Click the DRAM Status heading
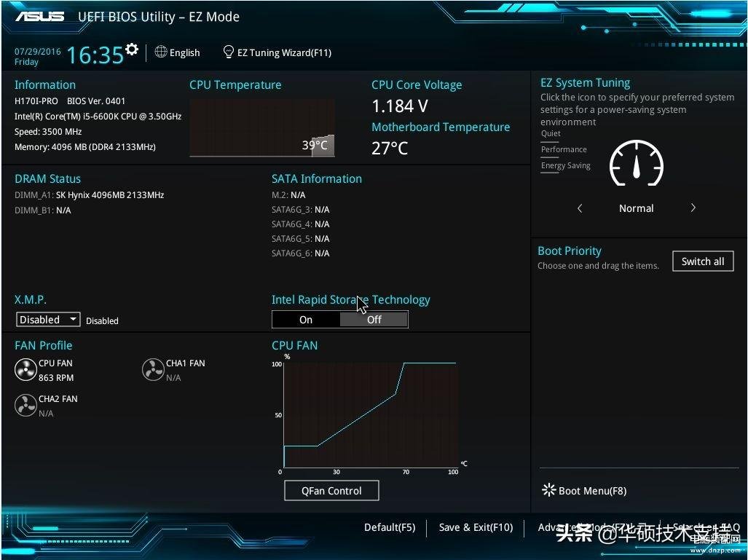Image resolution: width=748 pixels, height=560 pixels. (x=47, y=179)
